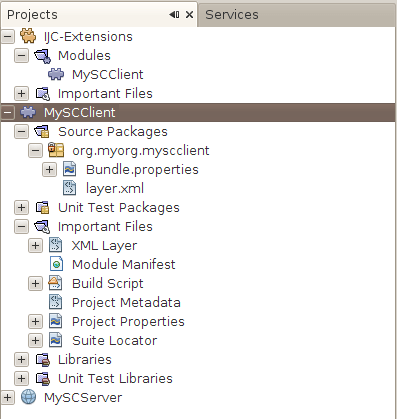The image size is (397, 419).
Task: Select the Modules label
Action: (x=84, y=55)
